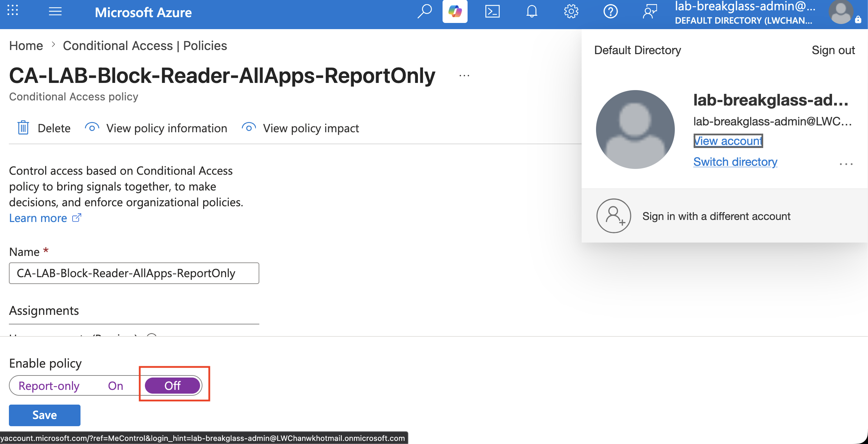Open the portal hamburger menu
Viewport: 868px width, 444px height.
point(55,12)
